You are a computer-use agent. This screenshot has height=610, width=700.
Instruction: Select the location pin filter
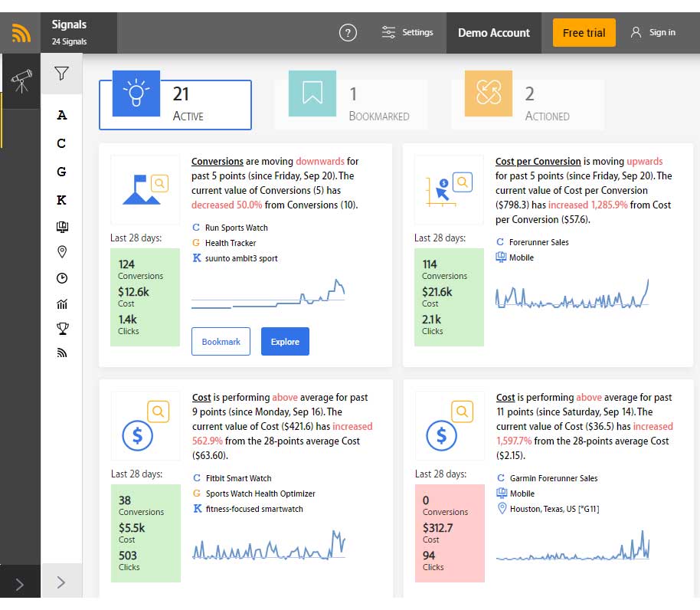click(62, 251)
